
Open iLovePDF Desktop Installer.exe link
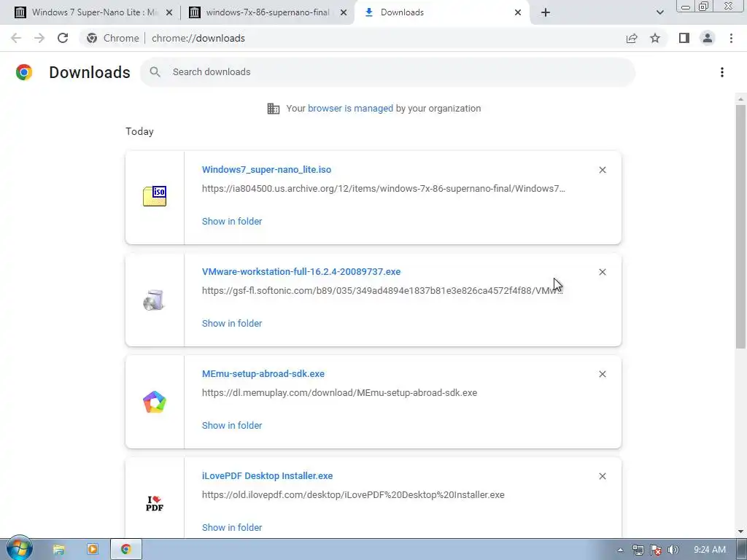267,475
